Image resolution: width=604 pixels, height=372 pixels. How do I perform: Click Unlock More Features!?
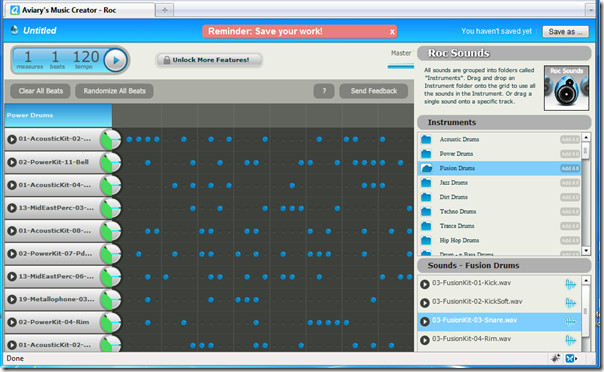[209, 60]
